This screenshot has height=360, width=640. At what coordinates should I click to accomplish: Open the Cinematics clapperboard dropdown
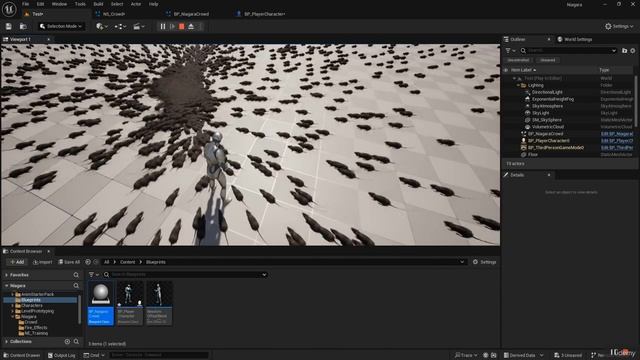pyautogui.click(x=139, y=27)
